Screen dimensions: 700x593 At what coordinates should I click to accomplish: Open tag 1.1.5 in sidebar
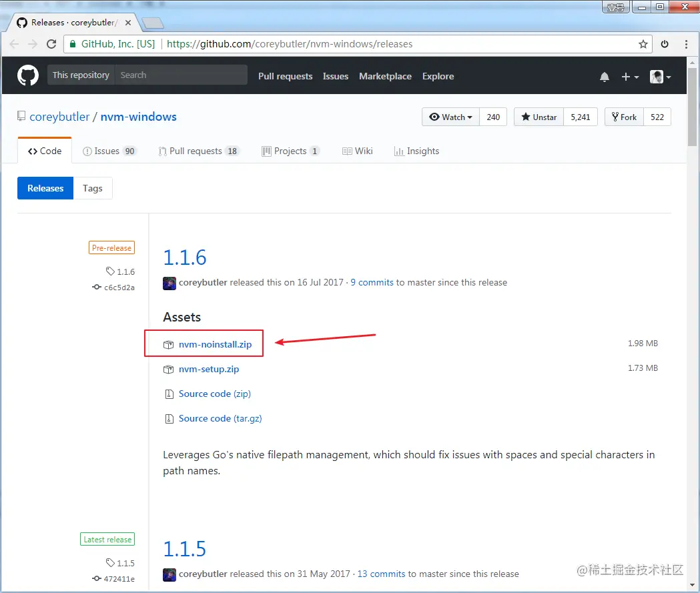(x=121, y=563)
